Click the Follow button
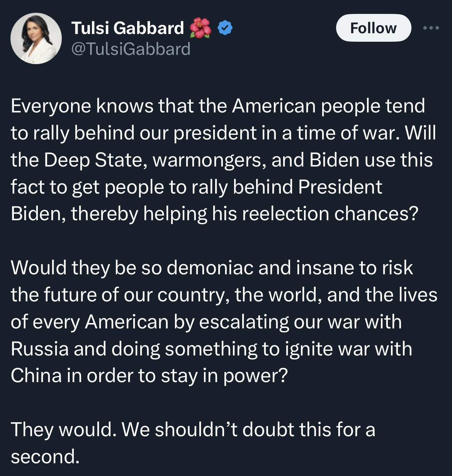 point(373,28)
